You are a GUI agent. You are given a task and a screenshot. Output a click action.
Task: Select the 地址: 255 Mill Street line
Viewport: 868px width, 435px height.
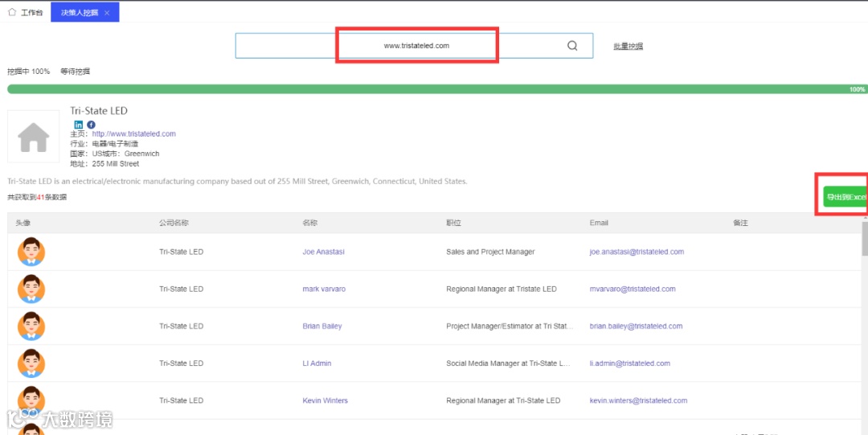tap(104, 163)
